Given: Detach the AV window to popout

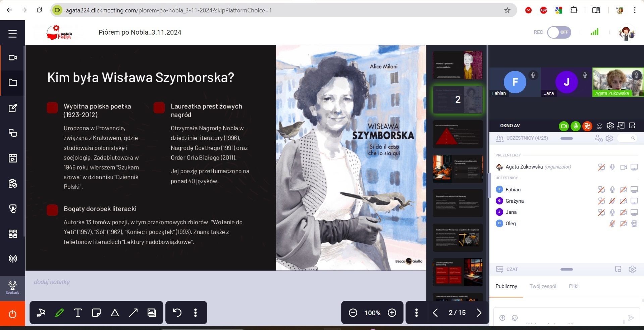Looking at the screenshot, I should (x=632, y=126).
